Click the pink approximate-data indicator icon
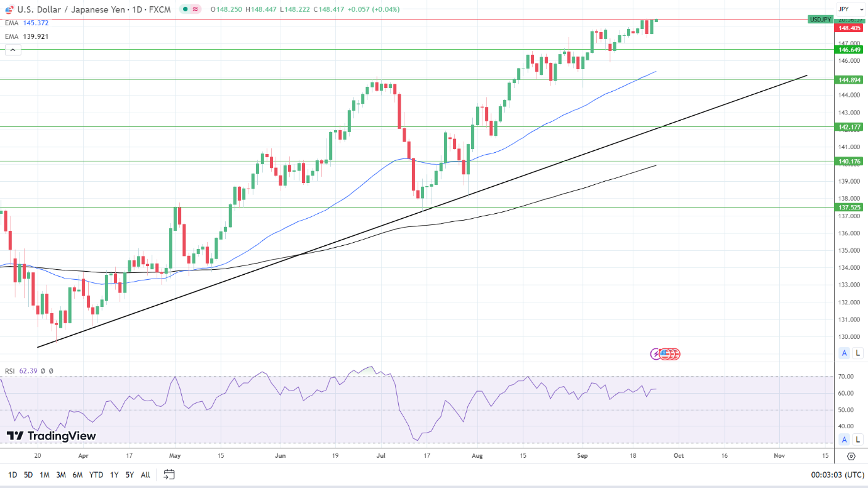 (196, 9)
